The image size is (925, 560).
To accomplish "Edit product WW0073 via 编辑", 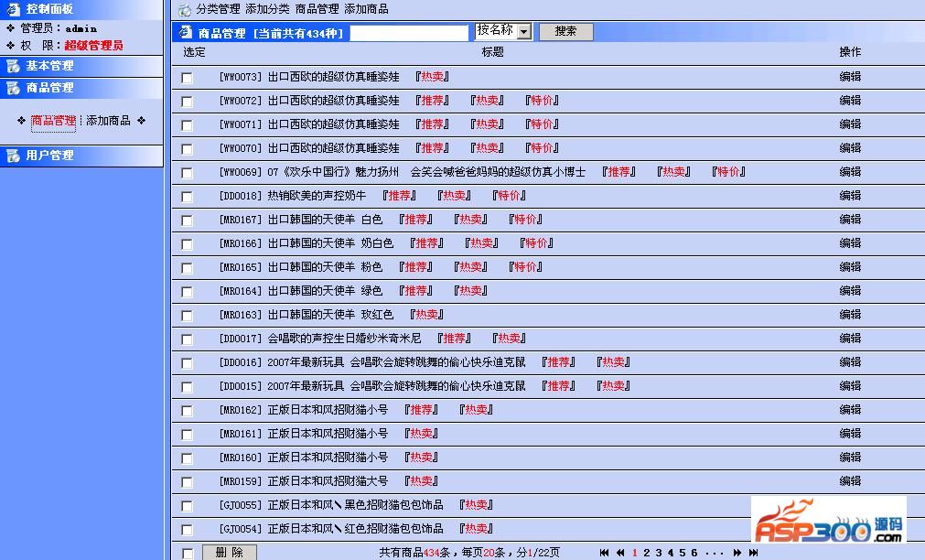I will click(x=850, y=77).
